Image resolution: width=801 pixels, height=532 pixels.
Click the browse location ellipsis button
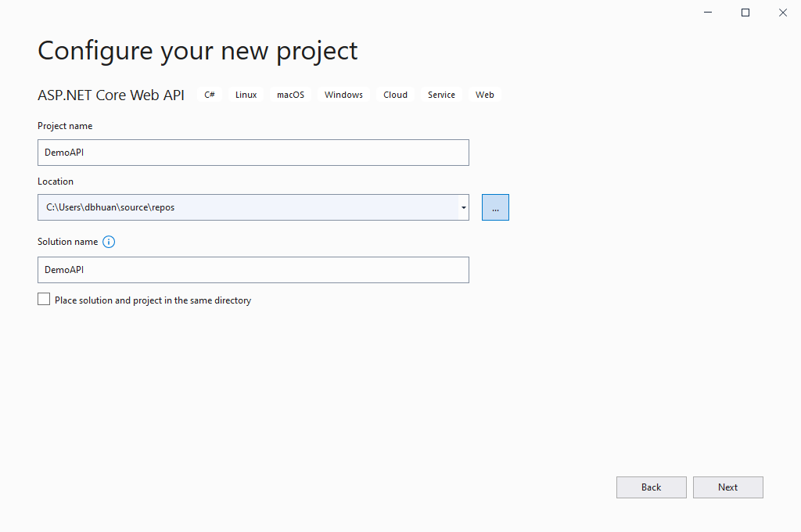pos(495,207)
